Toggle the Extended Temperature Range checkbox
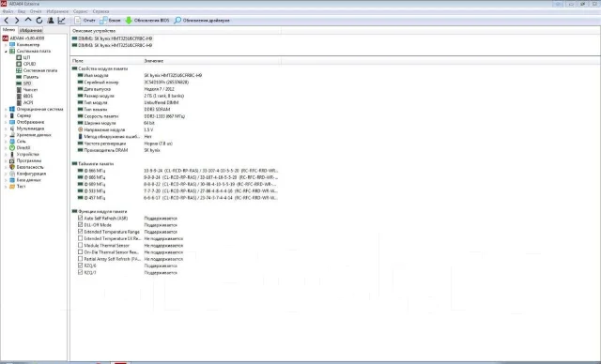 [x=80, y=232]
